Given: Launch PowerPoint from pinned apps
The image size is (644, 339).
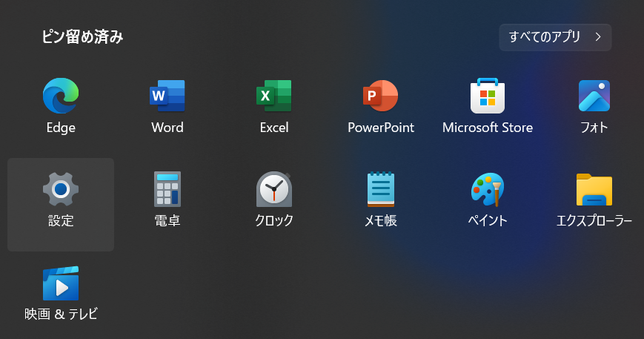Looking at the screenshot, I should coord(381,96).
